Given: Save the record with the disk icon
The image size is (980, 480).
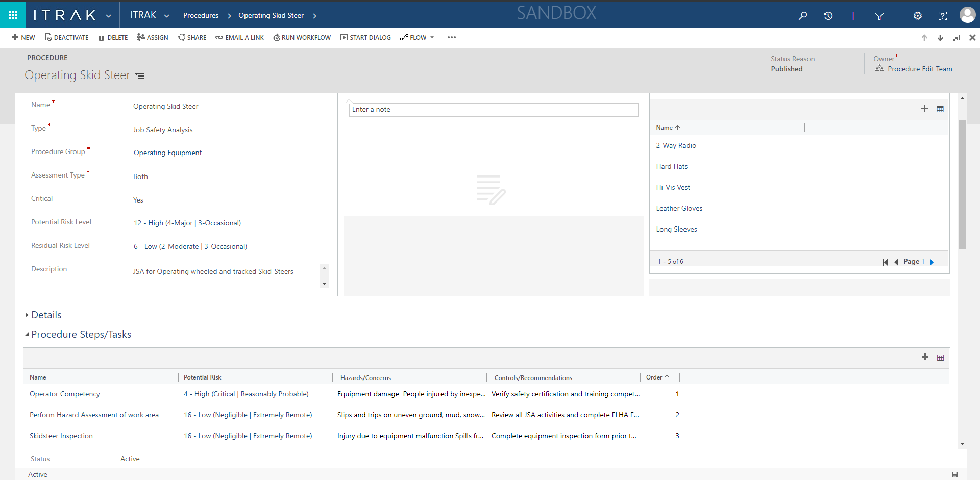Looking at the screenshot, I should tap(953, 474).
